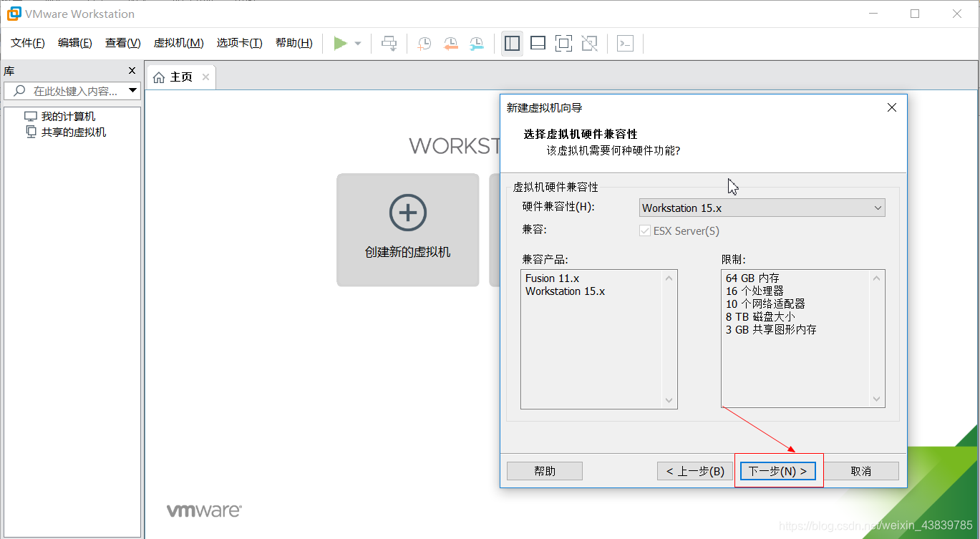Screen dimensions: 980x539
Task: Open the power options dropdown arrow
Action: pos(358,44)
